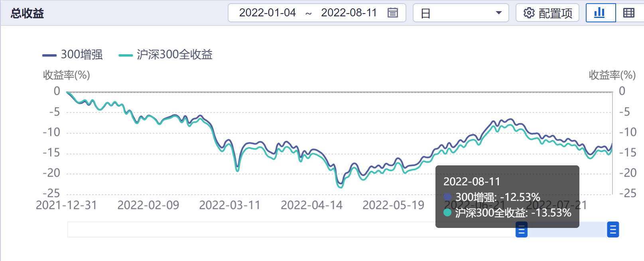Click the gear icon beside 配置项
This screenshot has width=644, height=261.
pos(529,13)
